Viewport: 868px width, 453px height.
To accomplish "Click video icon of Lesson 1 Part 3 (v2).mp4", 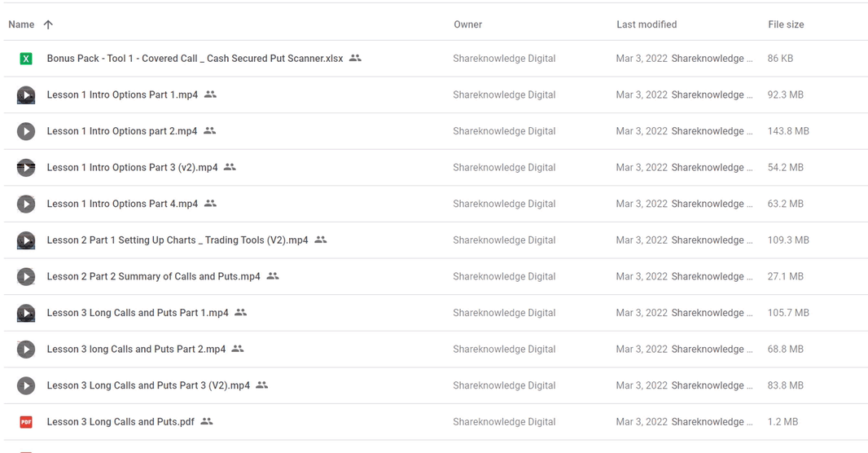I will pos(25,168).
